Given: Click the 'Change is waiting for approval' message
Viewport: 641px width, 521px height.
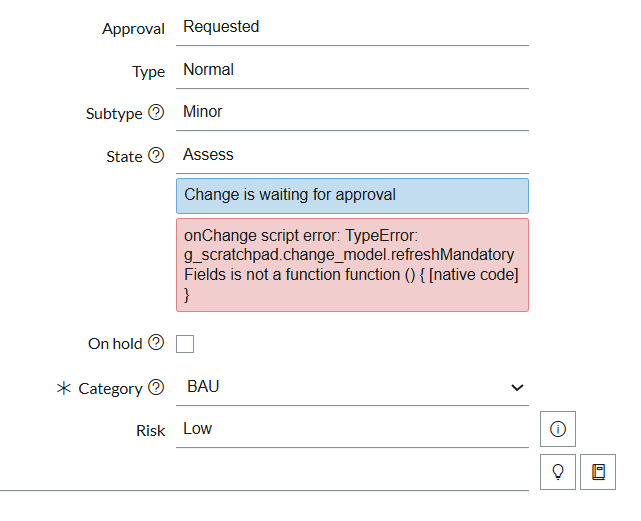Looking at the screenshot, I should click(352, 196).
